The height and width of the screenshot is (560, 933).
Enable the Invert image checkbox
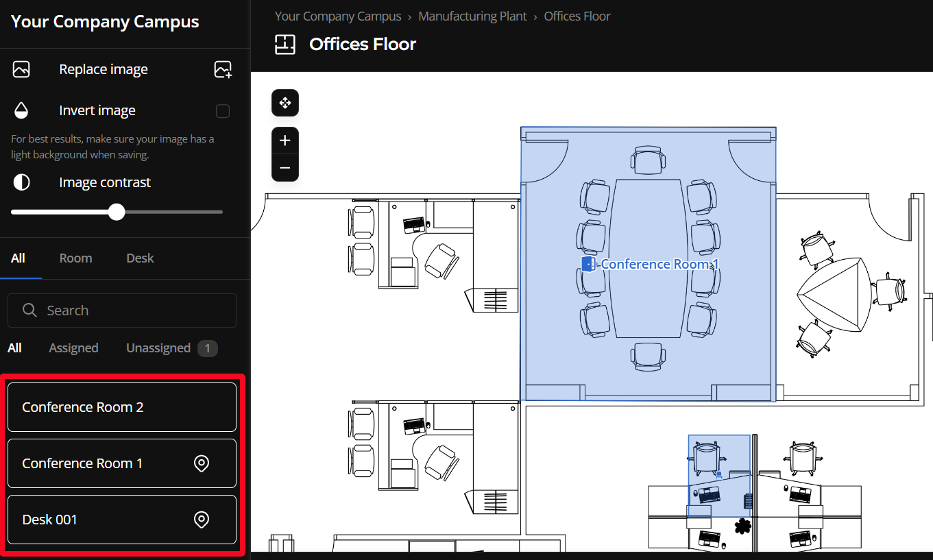222,110
